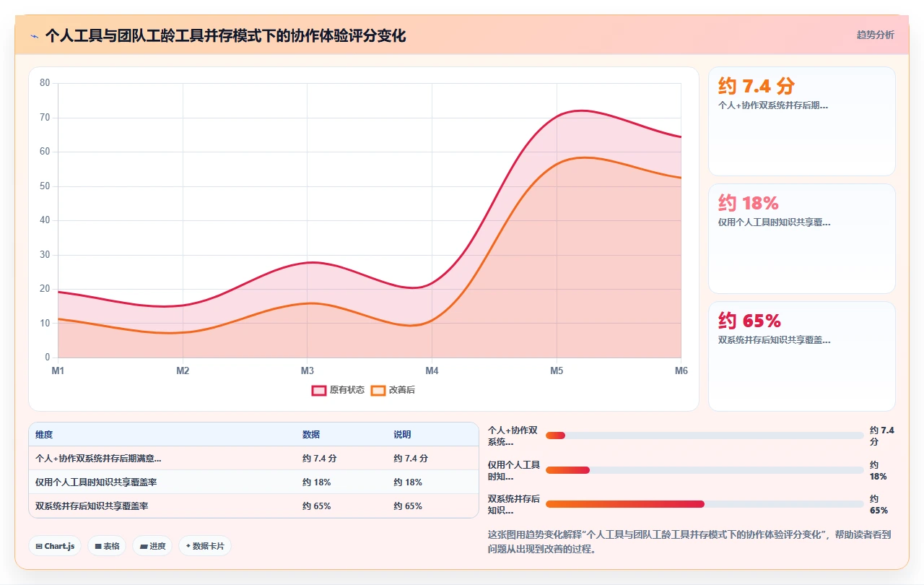Click the 80 y-axis label
Screen dimensions: 924x585
point(45,83)
